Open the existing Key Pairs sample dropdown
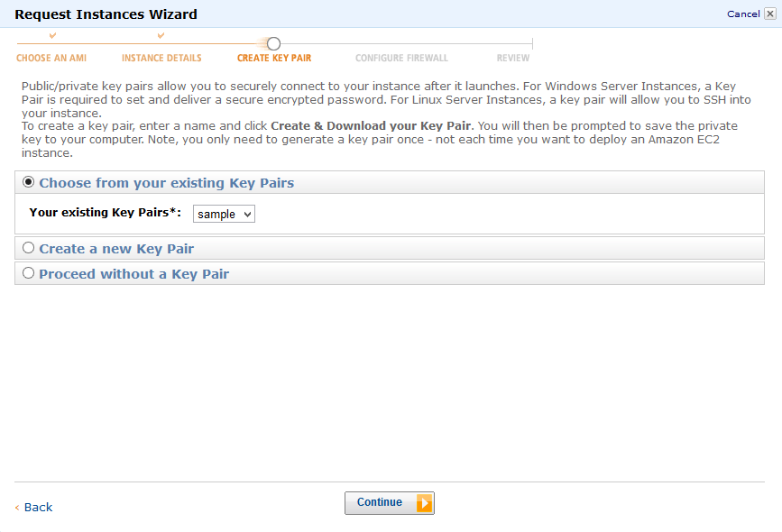This screenshot has width=782, height=532. 224,214
